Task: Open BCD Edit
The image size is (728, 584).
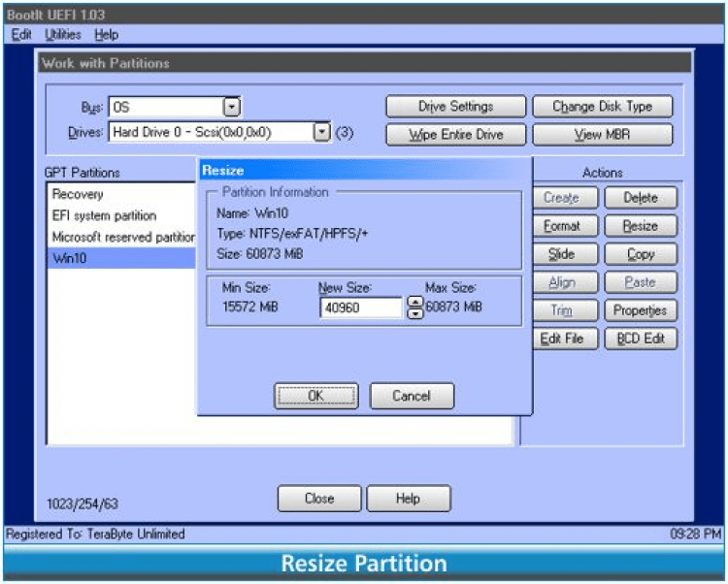Action: pos(640,340)
